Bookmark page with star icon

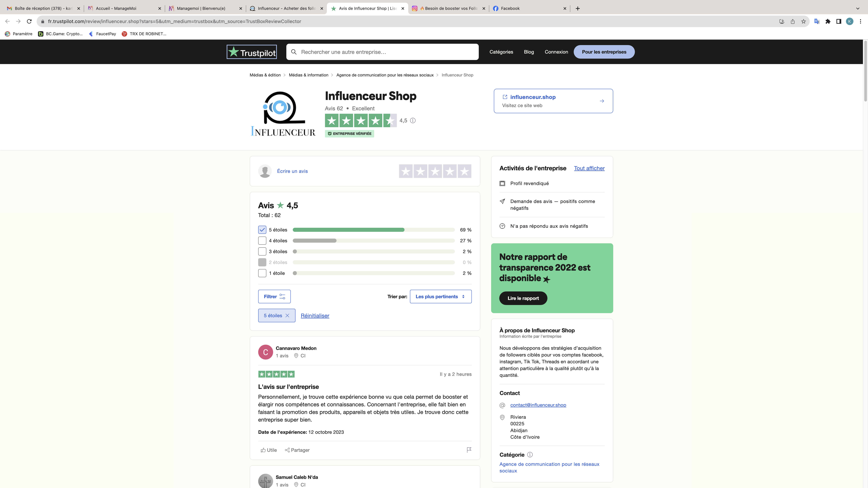(803, 21)
